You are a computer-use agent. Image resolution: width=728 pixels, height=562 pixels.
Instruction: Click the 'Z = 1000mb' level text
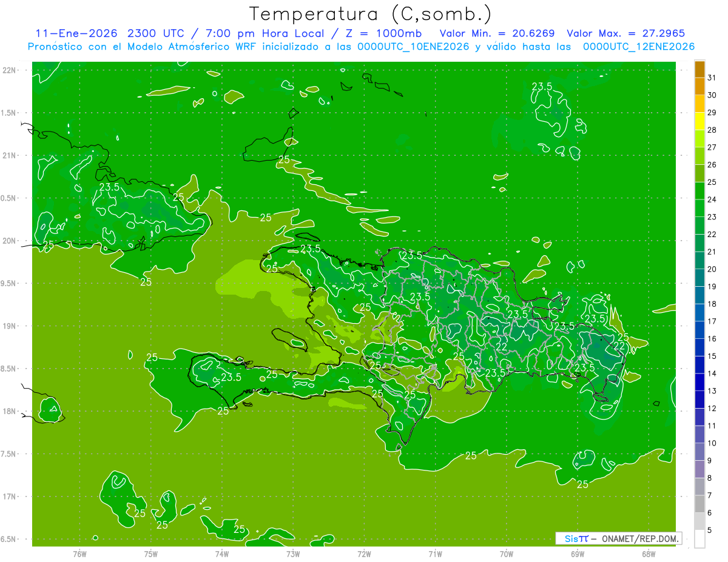coord(384,33)
